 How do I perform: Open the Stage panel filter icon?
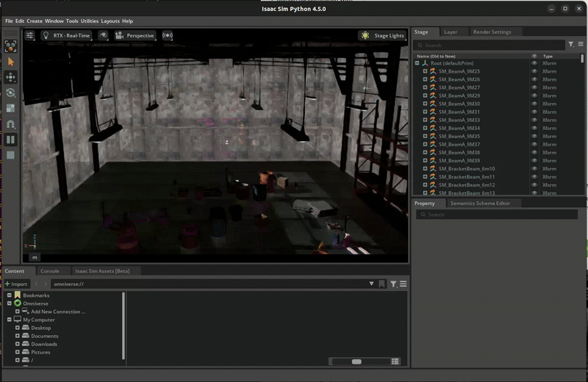tap(572, 45)
